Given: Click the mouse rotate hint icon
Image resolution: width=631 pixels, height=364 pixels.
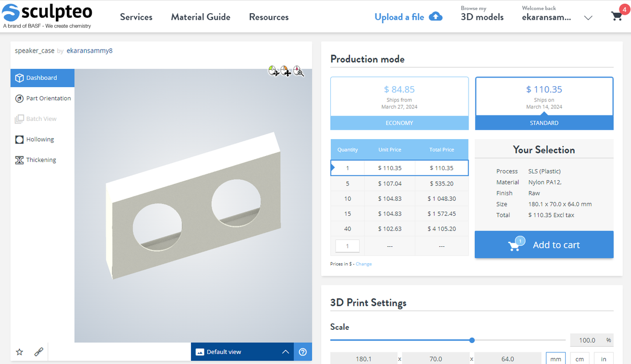Looking at the screenshot, I should 273,71.
